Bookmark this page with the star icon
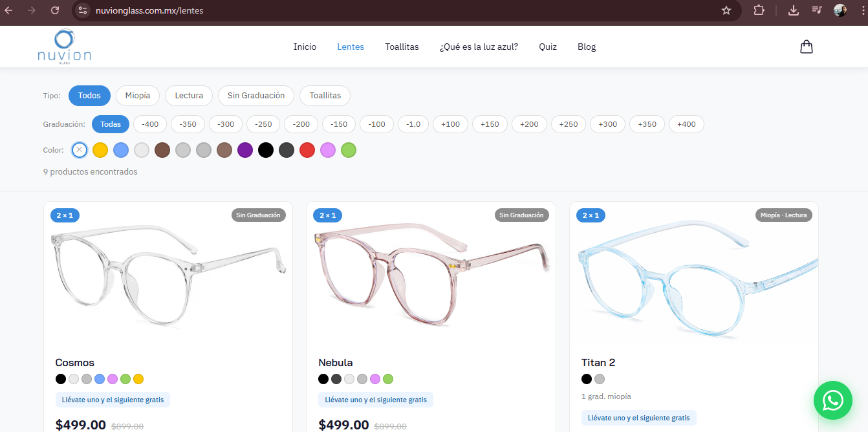Screen dimensions: 868x432 (726, 10)
